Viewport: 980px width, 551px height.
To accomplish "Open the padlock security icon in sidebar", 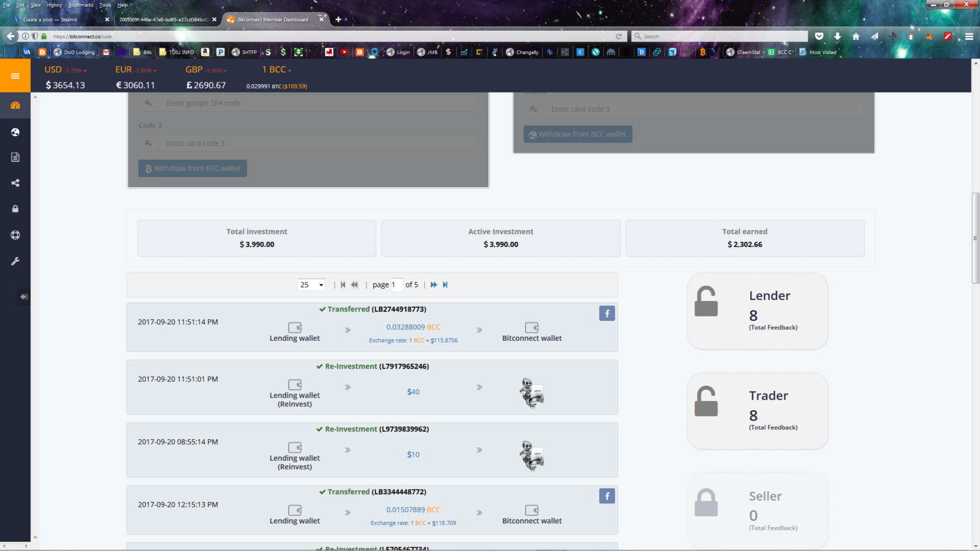I will tap(15, 208).
